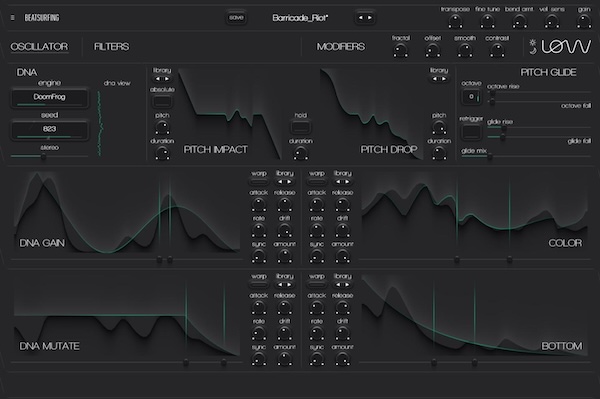Open the MODIFIERS section
This screenshot has height=399, width=600.
341,47
